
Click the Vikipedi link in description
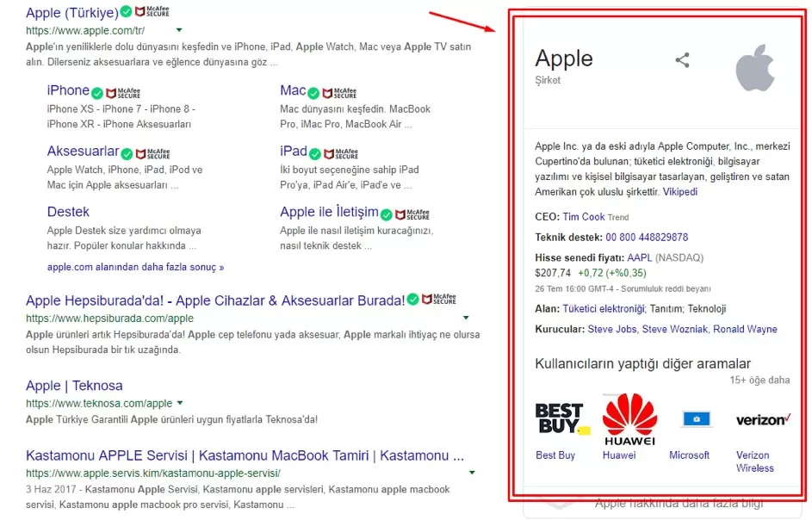[680, 192]
